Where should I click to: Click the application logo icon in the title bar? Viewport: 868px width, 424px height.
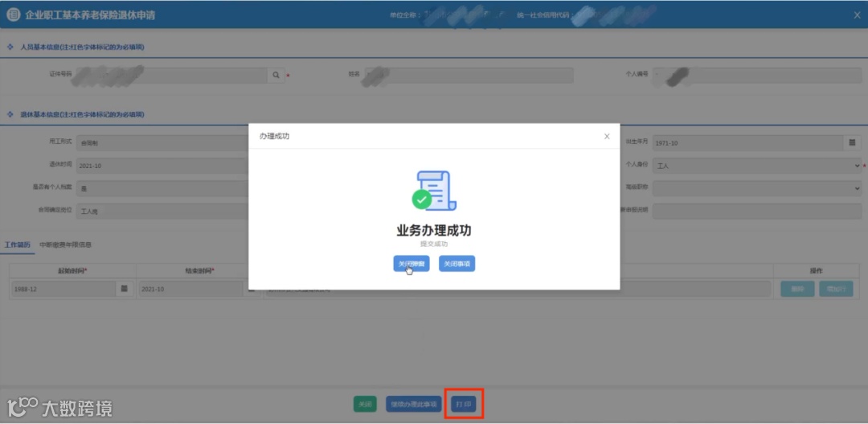pyautogui.click(x=14, y=15)
